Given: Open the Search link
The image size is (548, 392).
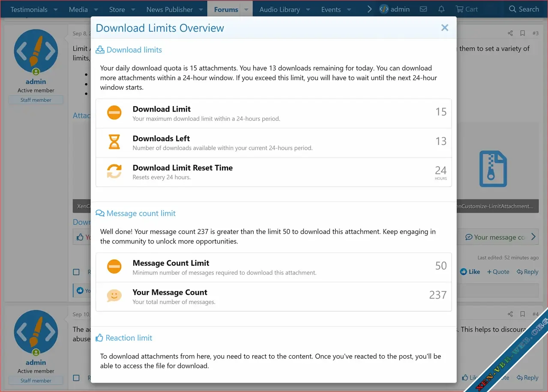Looking at the screenshot, I should click(x=524, y=9).
